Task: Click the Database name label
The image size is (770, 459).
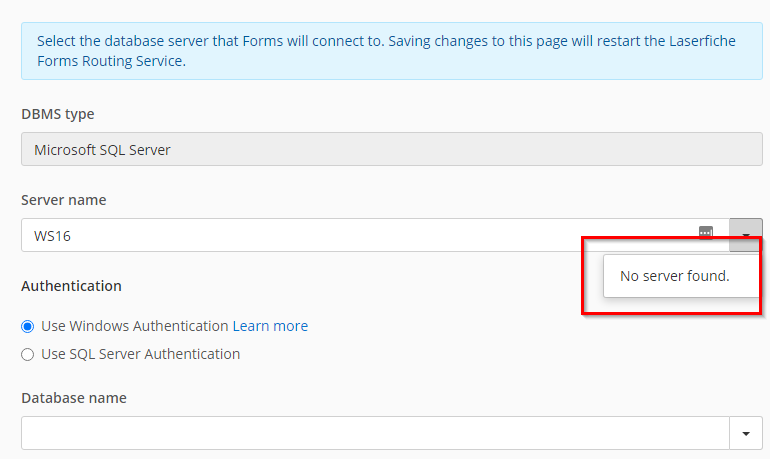Action: pyautogui.click(x=74, y=398)
